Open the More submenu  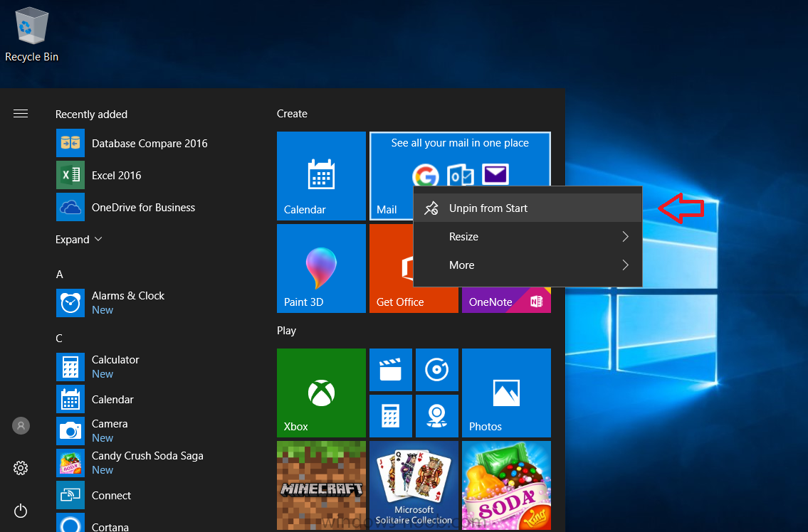tap(528, 265)
